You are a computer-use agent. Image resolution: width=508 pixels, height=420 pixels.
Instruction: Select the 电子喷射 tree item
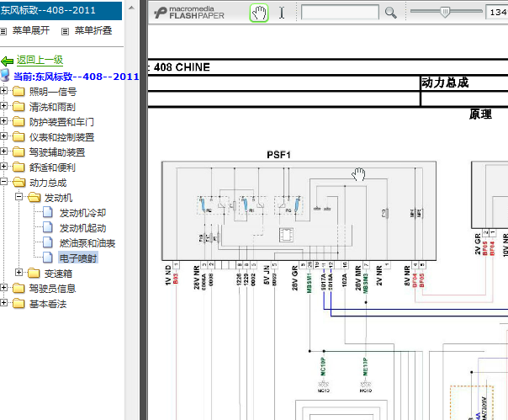pos(78,258)
